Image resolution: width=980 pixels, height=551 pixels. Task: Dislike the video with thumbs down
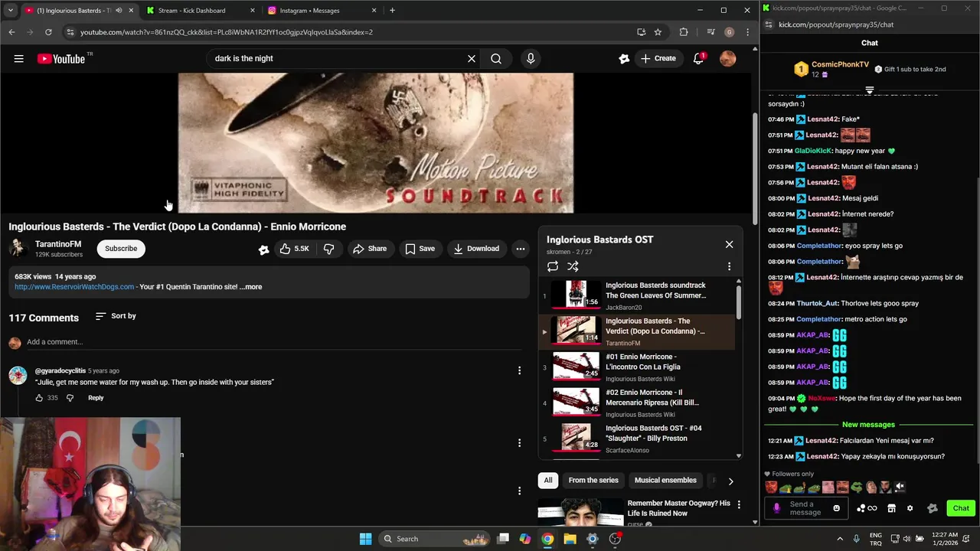click(x=328, y=249)
